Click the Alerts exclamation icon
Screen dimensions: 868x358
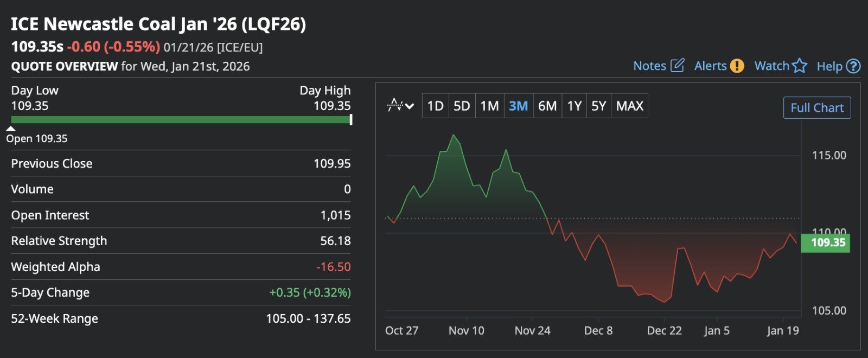click(737, 66)
